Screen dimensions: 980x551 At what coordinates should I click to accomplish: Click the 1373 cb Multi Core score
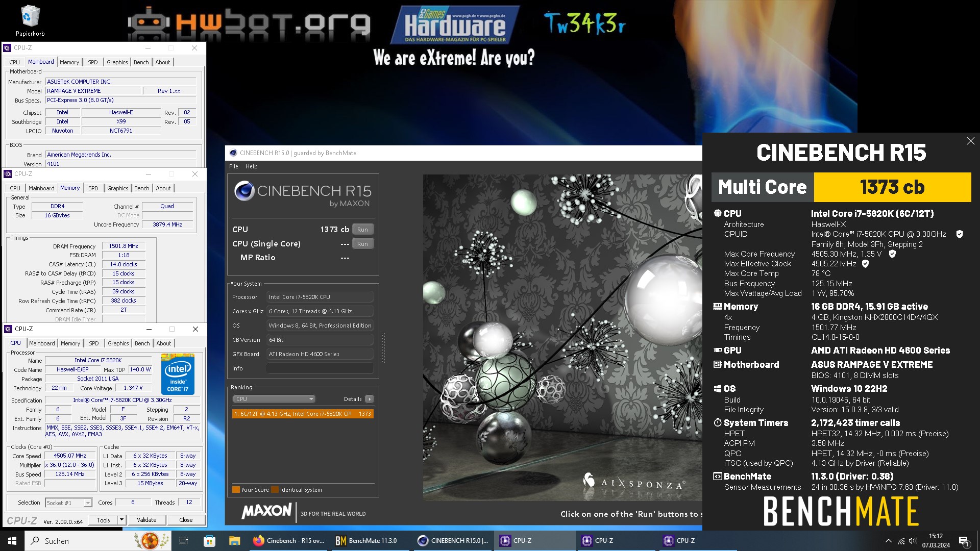click(892, 187)
